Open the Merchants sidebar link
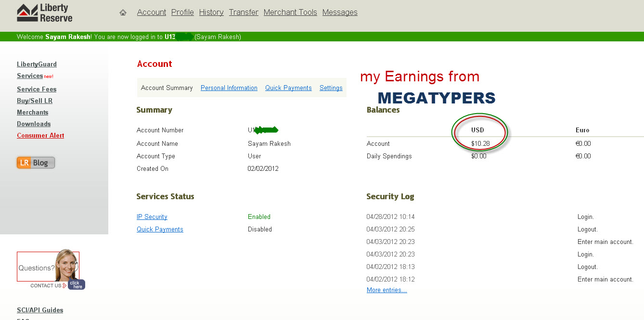Screen dimensions: 644x320 pos(33,112)
